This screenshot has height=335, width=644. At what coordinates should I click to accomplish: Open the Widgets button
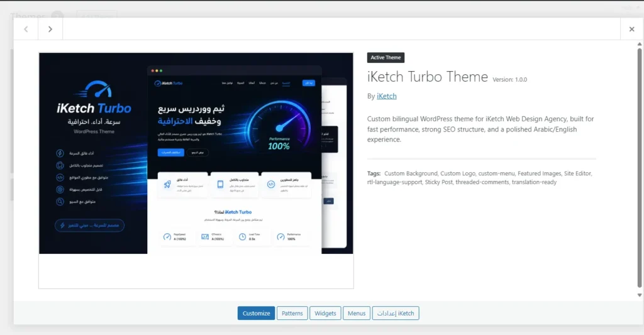click(x=325, y=313)
